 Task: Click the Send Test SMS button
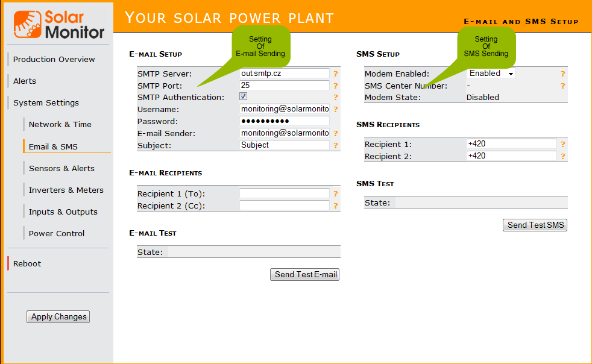coord(535,225)
